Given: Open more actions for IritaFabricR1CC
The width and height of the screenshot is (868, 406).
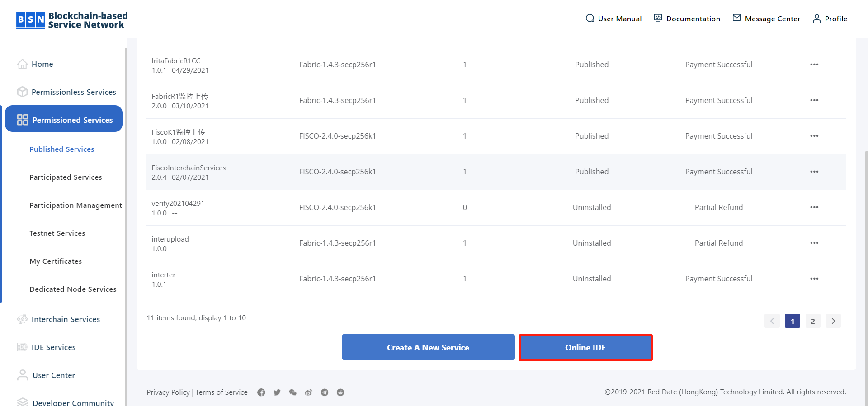Looking at the screenshot, I should (x=814, y=65).
